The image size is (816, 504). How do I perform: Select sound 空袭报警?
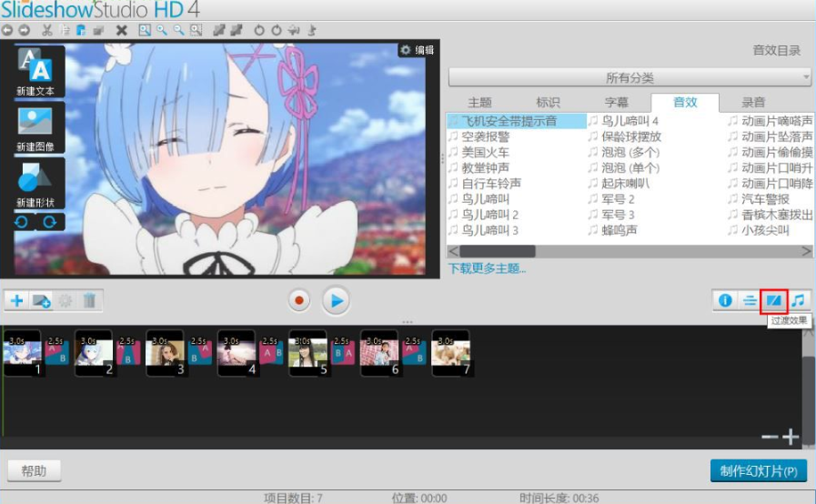(486, 137)
